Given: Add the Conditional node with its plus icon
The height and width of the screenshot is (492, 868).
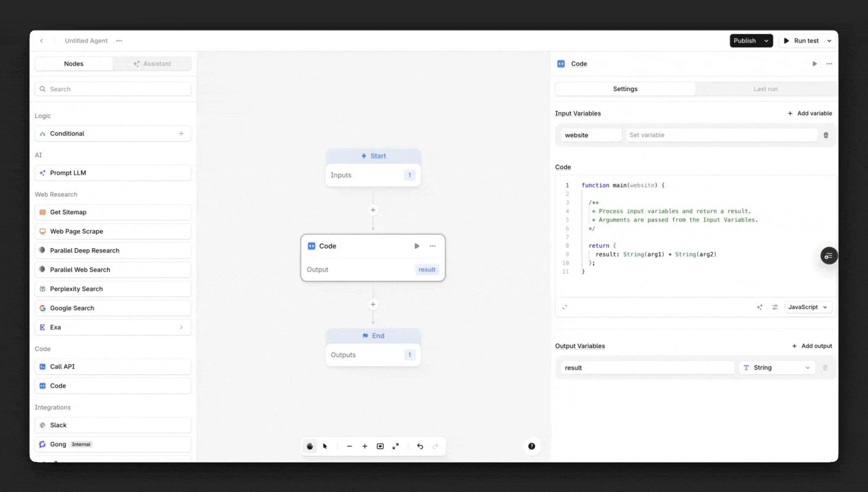Looking at the screenshot, I should 181,133.
